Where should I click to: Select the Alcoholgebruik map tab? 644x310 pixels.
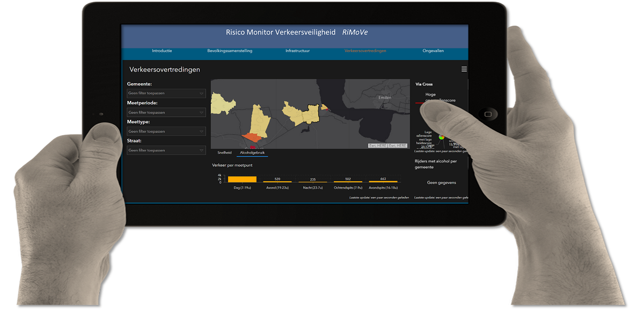pos(252,153)
